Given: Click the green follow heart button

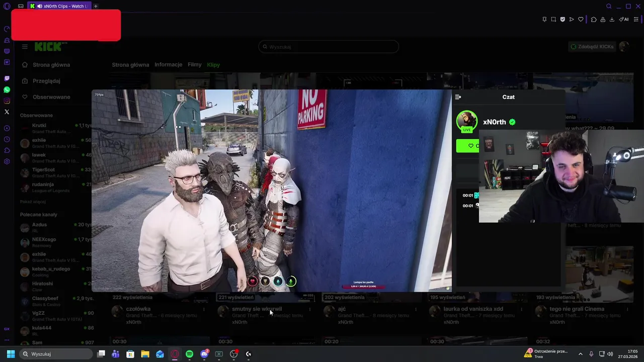Looking at the screenshot, I should tap(468, 146).
